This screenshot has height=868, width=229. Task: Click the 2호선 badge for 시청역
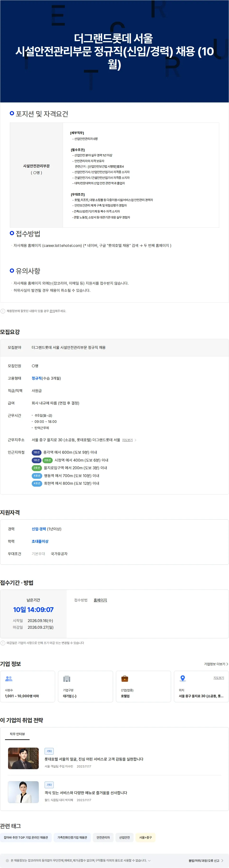coord(47,460)
